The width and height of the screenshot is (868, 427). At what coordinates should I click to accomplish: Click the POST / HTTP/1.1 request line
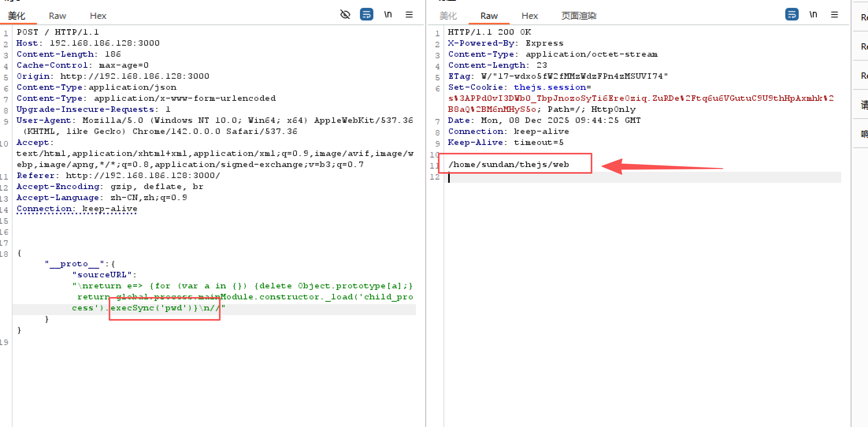(x=57, y=32)
